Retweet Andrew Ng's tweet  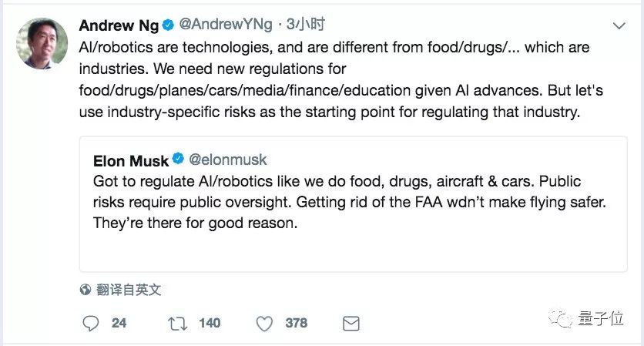pos(178,323)
